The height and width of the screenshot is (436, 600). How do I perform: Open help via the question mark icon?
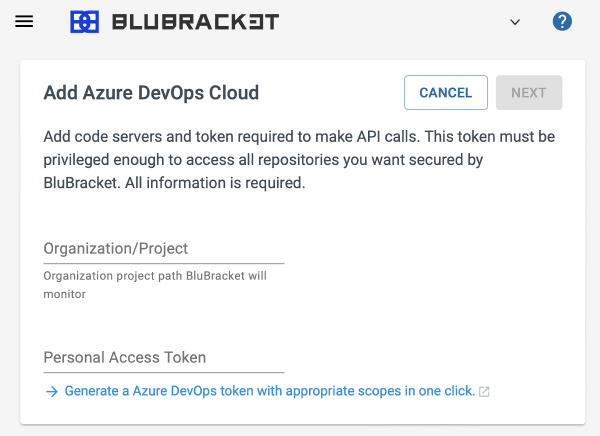pyautogui.click(x=562, y=21)
